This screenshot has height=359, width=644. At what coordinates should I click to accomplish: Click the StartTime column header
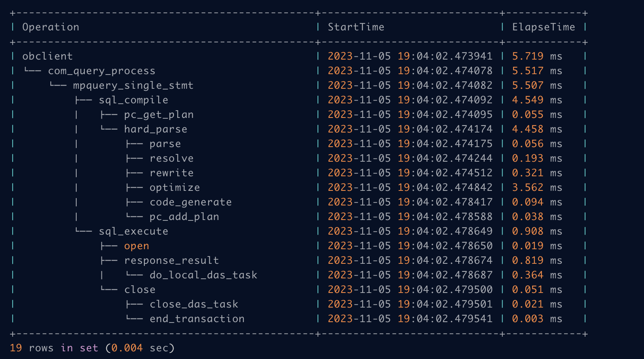click(356, 27)
